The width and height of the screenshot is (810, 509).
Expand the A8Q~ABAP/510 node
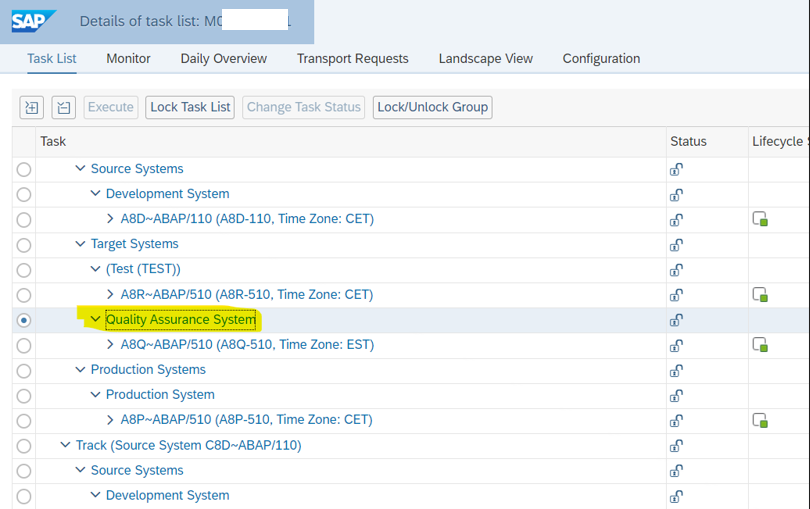(110, 344)
